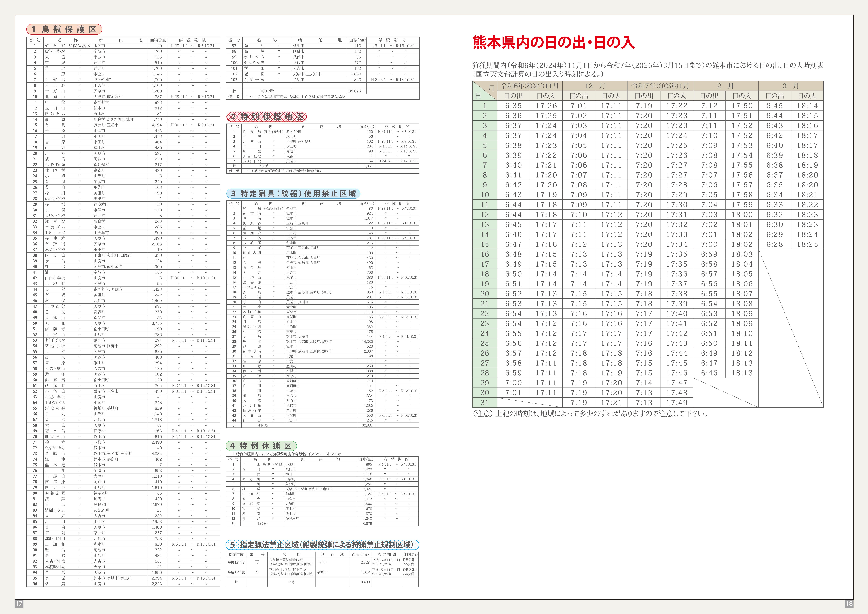868x614 pixels.
Task: Click heading 5 指定猟法禁止区域
Action: coord(322,545)
